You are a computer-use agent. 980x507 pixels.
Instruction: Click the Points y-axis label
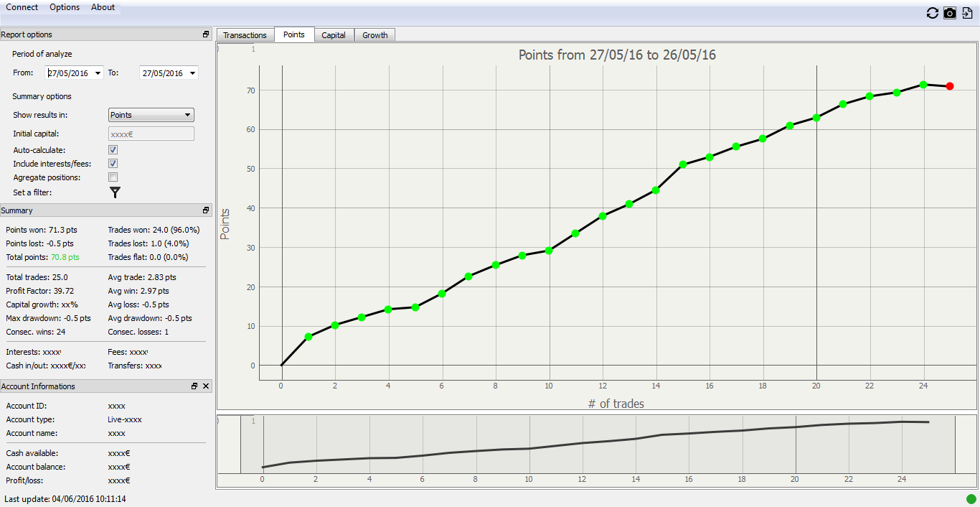click(225, 224)
